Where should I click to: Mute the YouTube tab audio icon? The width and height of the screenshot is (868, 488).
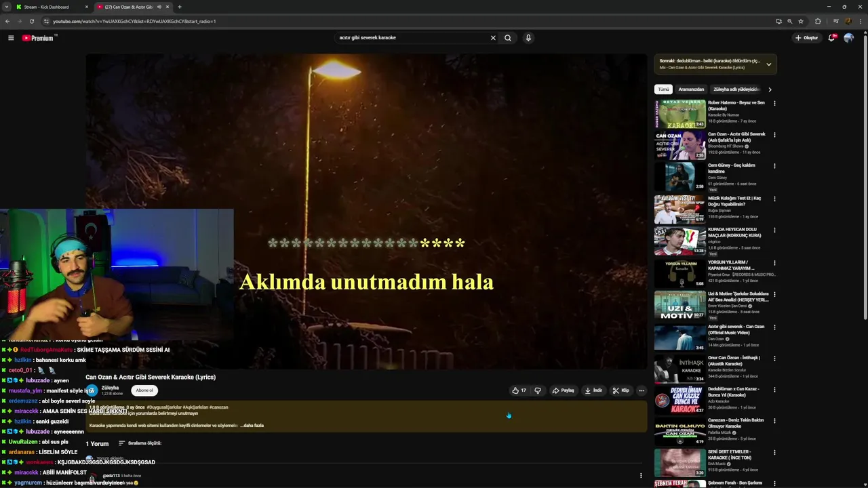(x=159, y=7)
